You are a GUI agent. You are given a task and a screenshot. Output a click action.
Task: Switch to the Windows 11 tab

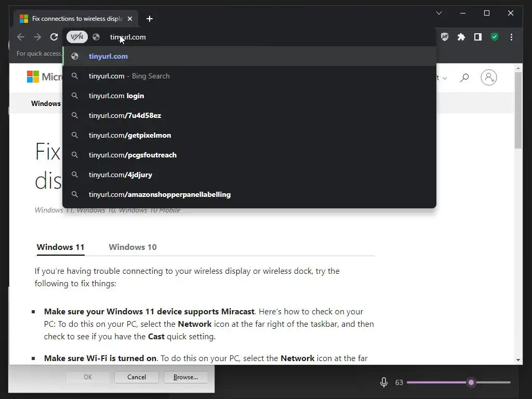pos(60,247)
